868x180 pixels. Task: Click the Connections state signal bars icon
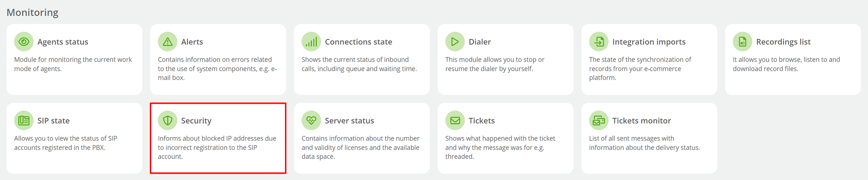click(311, 42)
